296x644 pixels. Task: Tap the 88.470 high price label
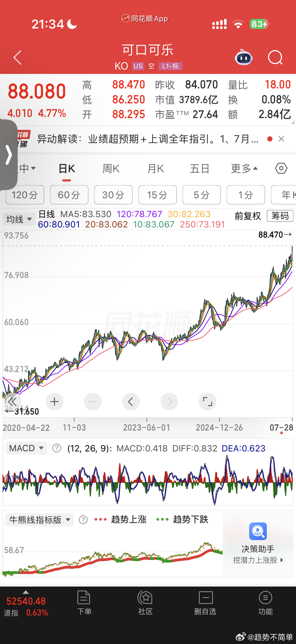(275, 235)
